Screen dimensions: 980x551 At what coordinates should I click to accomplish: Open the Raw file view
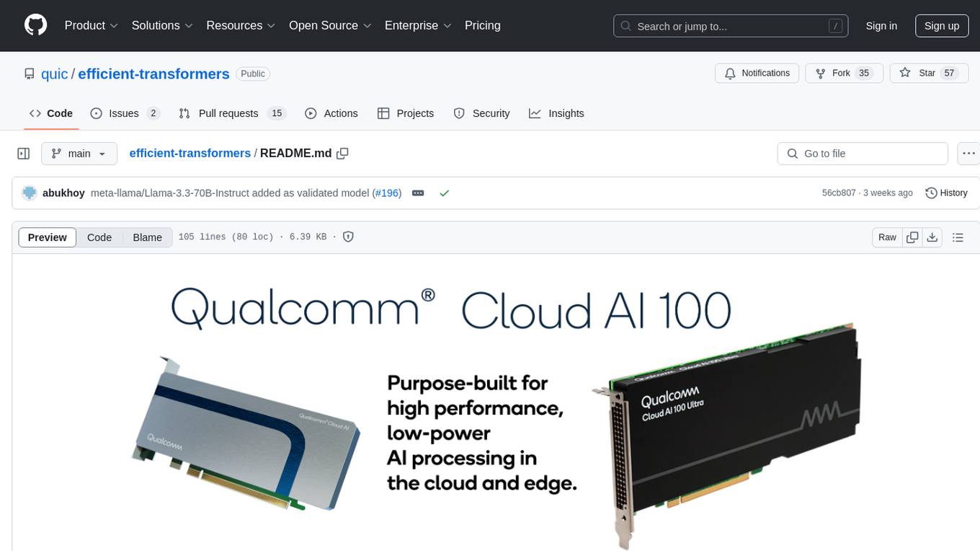point(887,237)
